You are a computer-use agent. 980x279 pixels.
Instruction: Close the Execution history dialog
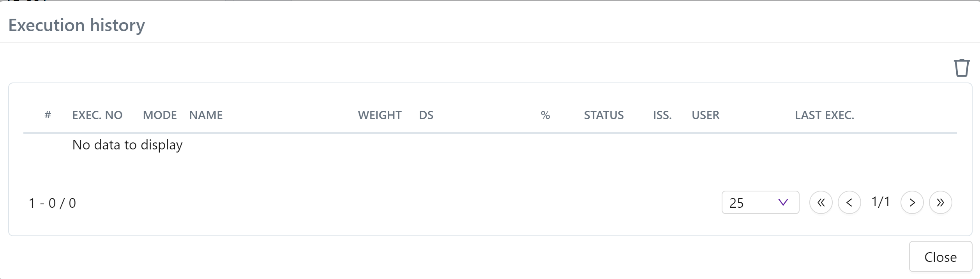[x=940, y=257]
